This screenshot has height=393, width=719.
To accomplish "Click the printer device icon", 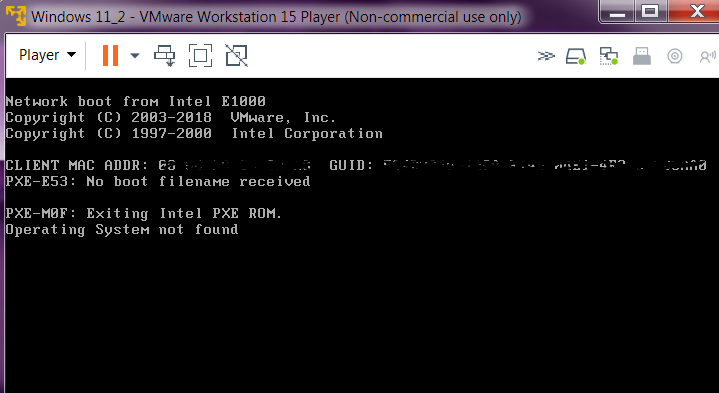I will point(642,56).
